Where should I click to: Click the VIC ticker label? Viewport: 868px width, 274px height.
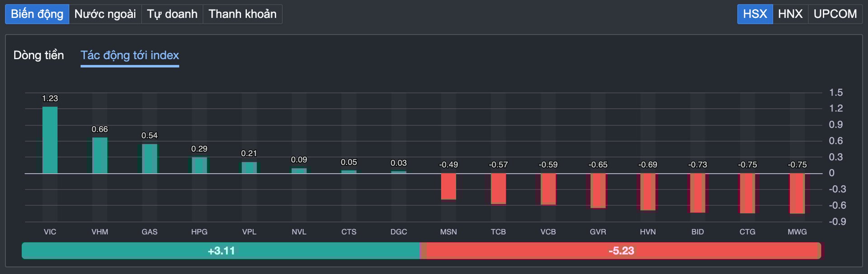point(50,232)
